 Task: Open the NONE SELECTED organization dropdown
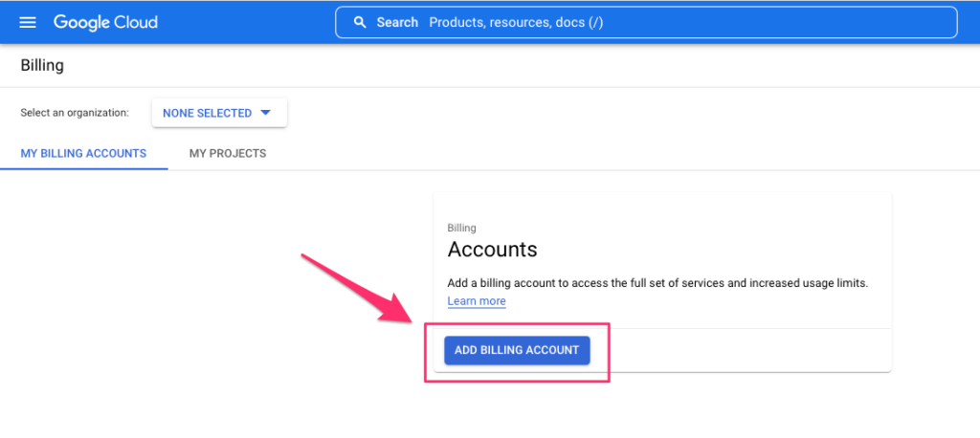219,113
